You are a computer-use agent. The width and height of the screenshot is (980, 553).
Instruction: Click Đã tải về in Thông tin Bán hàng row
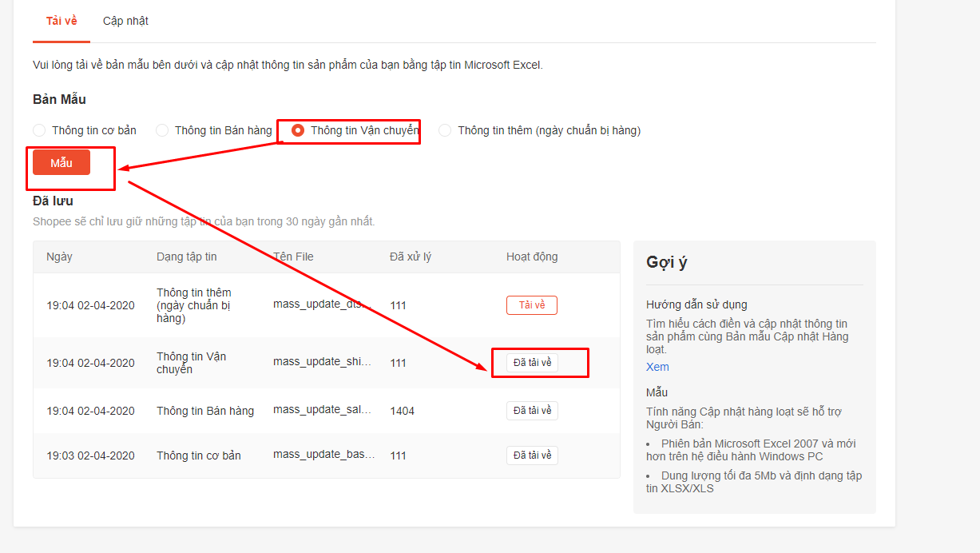tap(532, 411)
